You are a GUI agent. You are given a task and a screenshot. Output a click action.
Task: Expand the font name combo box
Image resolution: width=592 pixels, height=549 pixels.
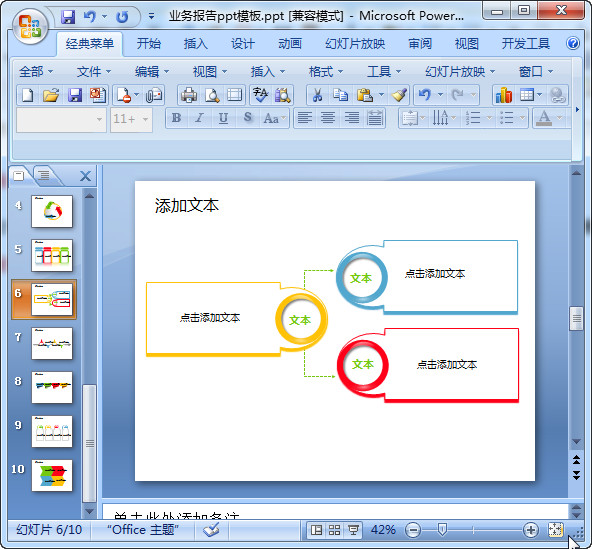(x=99, y=119)
